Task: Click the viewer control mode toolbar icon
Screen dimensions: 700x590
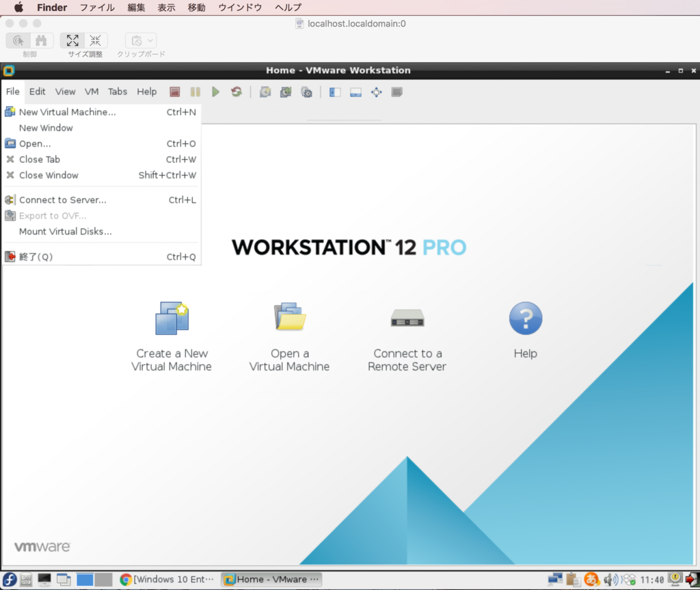Action: click(x=18, y=40)
